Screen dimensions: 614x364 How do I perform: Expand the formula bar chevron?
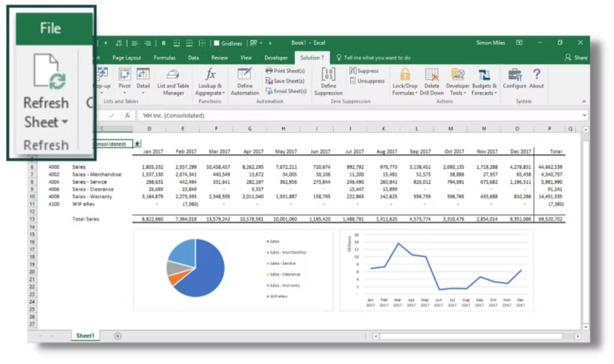point(584,115)
